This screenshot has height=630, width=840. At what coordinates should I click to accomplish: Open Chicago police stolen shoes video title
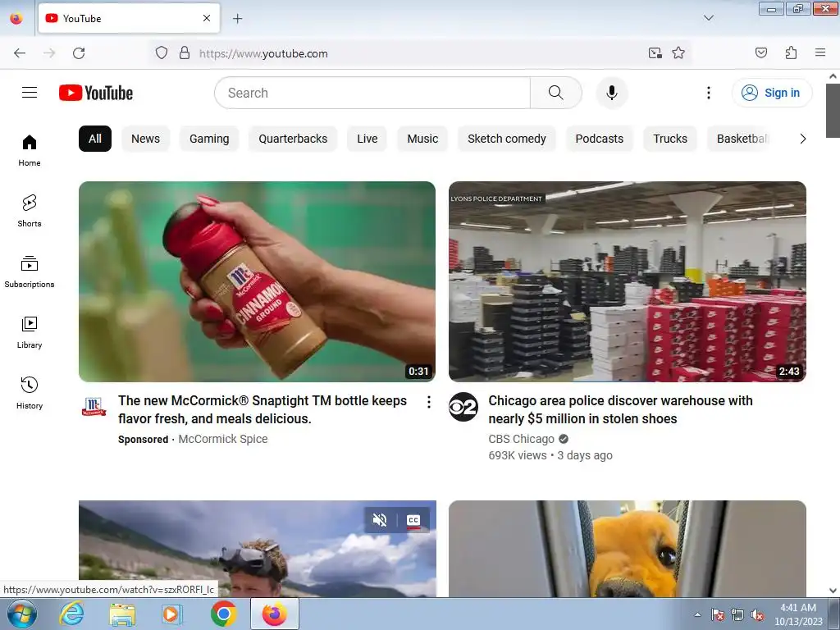coord(620,409)
